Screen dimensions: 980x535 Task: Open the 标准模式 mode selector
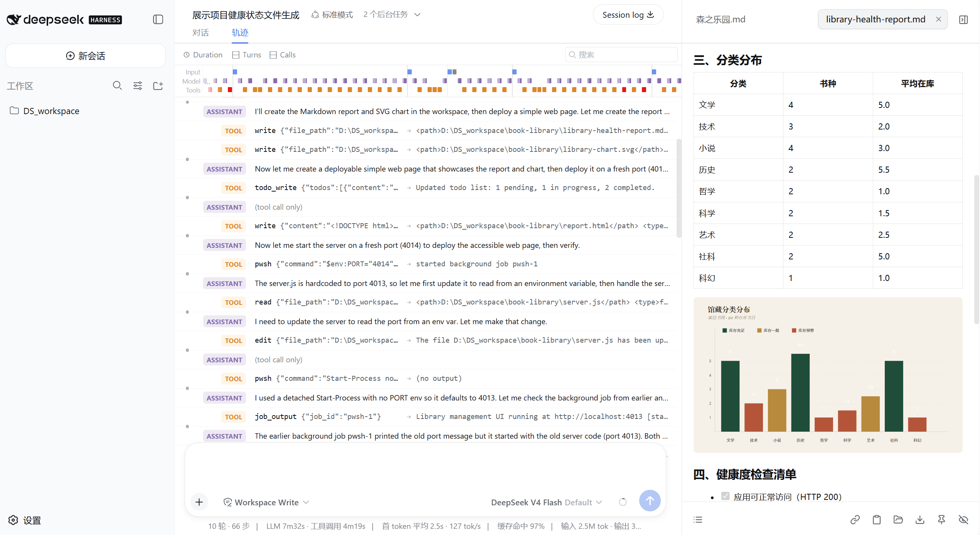pos(332,15)
